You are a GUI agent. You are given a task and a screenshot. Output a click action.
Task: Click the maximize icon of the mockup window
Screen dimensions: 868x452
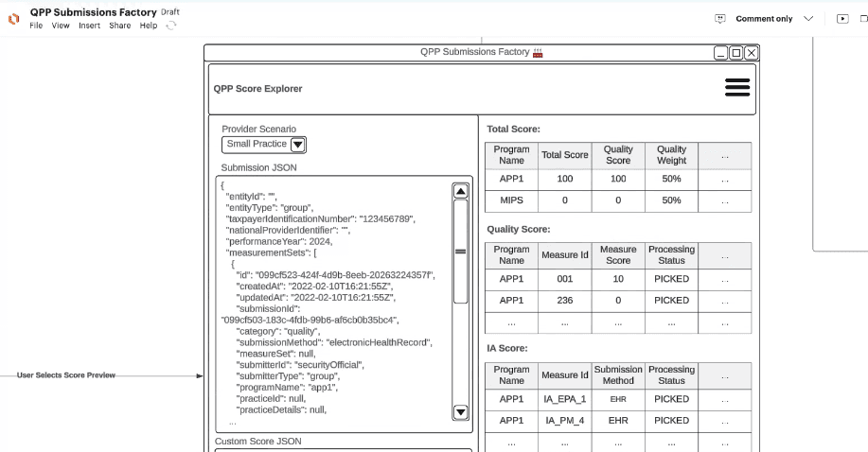click(x=735, y=53)
